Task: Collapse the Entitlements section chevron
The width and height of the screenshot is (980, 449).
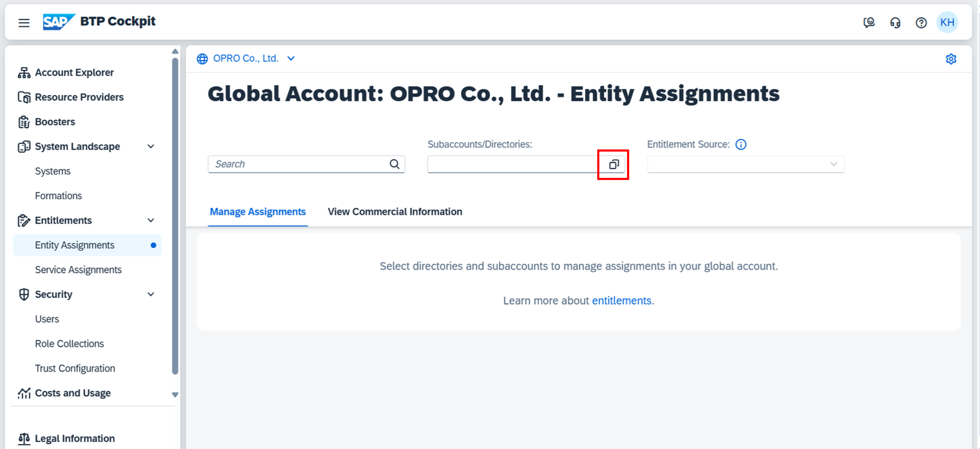Action: pyautogui.click(x=151, y=221)
